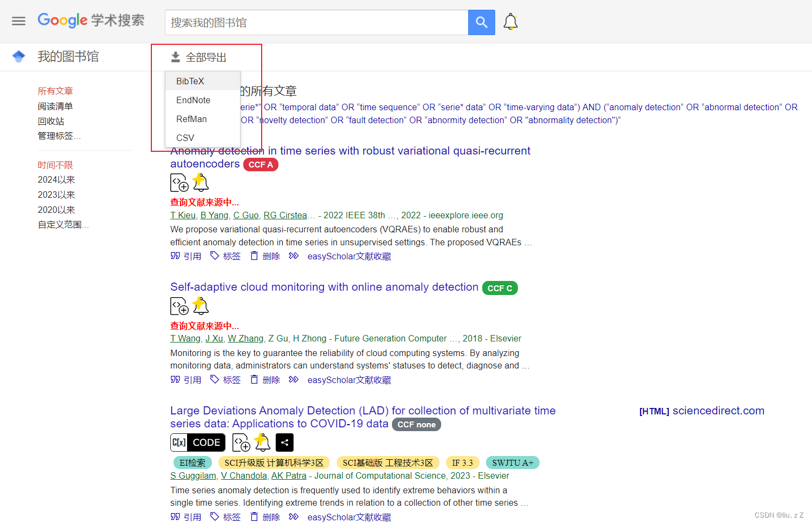This screenshot has width=812, height=523.
Task: Open Large Deviations Anomaly Detection paper title
Action: pos(363,417)
